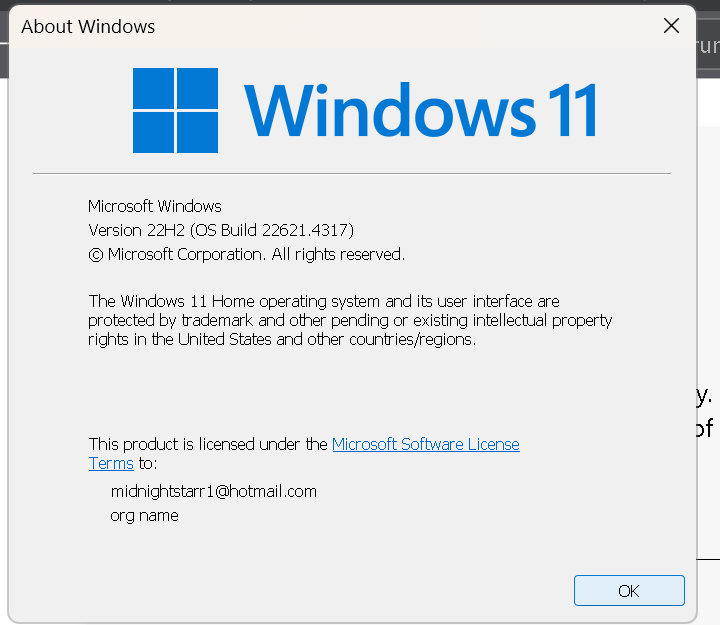Click the OK button
720x625 pixels.
(x=629, y=590)
